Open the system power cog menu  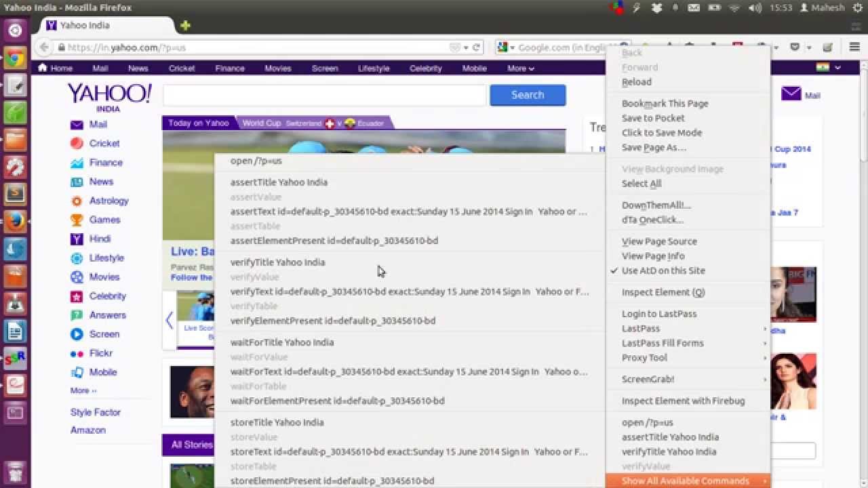click(858, 7)
